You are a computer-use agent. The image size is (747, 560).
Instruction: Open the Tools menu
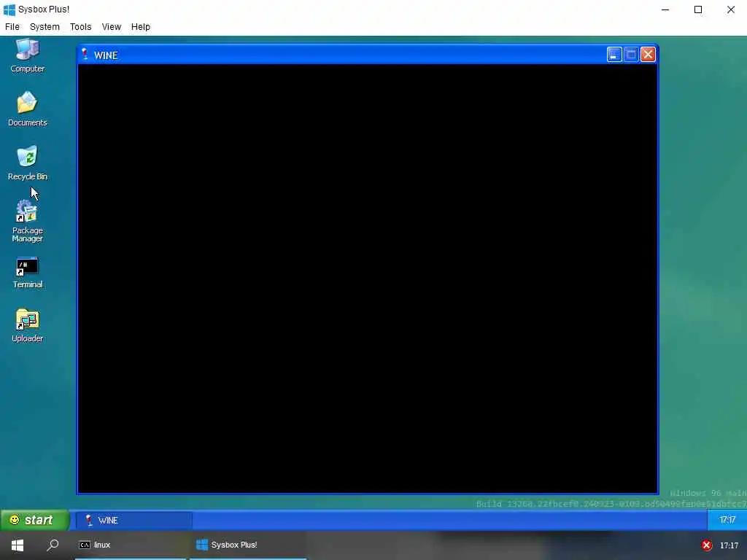[x=80, y=27]
